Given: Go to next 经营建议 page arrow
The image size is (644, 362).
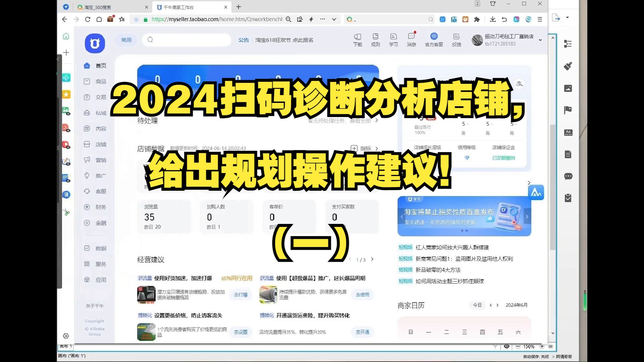Looking at the screenshot, I should pyautogui.click(x=372, y=259).
